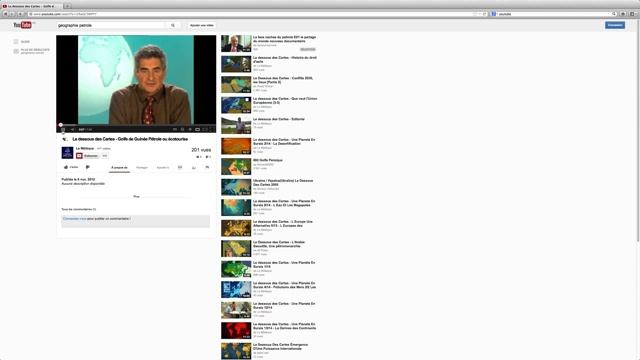640x360 pixels.
Task: Click the video progress bar
Action: [x=136, y=125]
